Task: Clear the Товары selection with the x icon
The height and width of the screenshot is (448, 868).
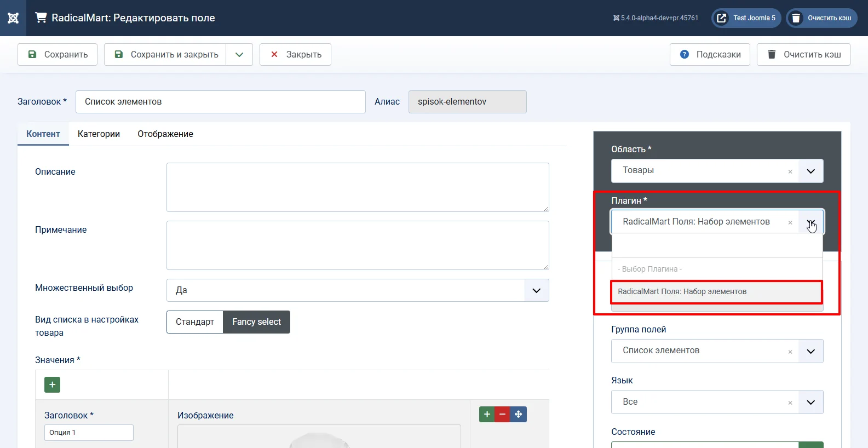Action: coord(790,171)
